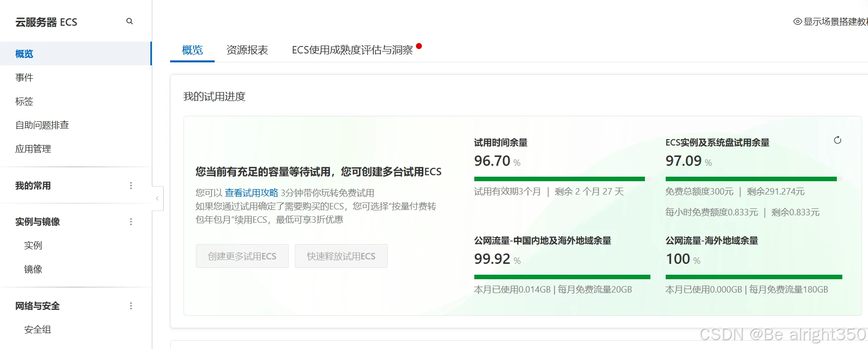Click the 99.92 % traffic value
This screenshot has height=349, width=868.
[497, 259]
